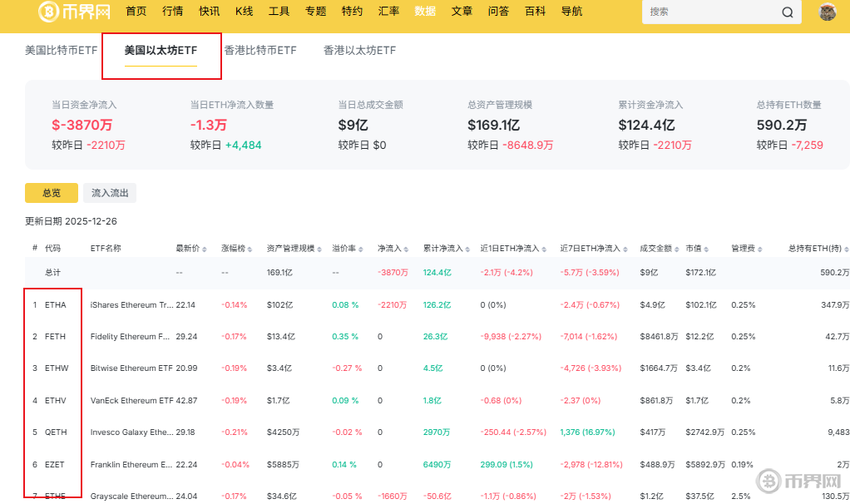Click 总持有ETH数量 value 590.2万

pyautogui.click(x=782, y=126)
